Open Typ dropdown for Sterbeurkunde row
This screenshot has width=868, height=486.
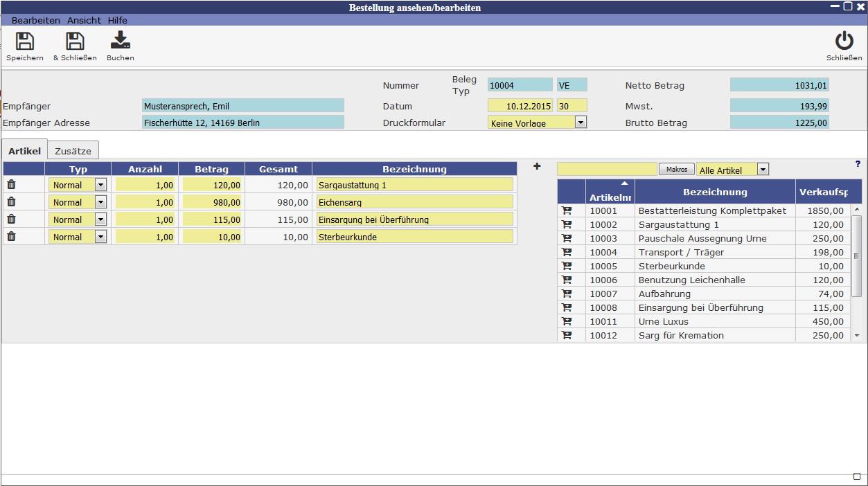(100, 237)
